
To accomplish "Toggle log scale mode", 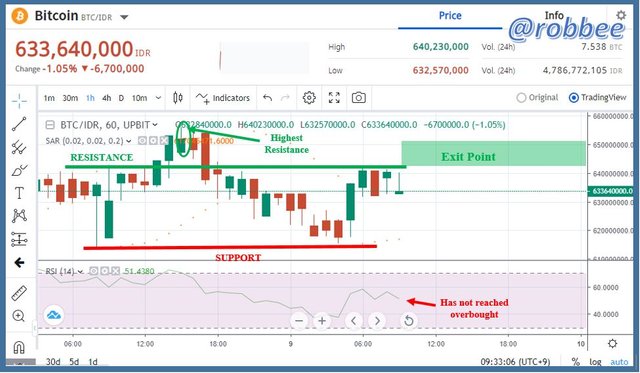I will pos(595,362).
